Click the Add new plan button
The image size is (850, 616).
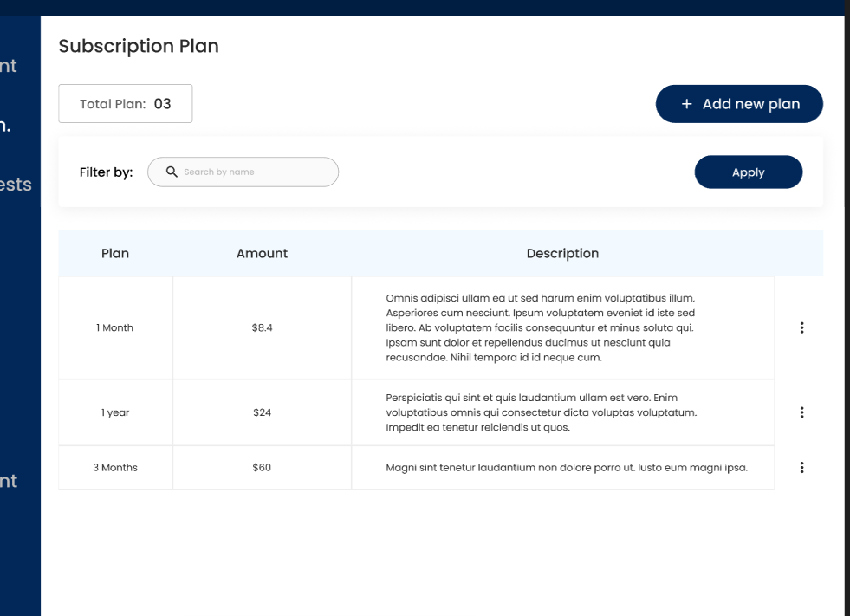tap(739, 104)
